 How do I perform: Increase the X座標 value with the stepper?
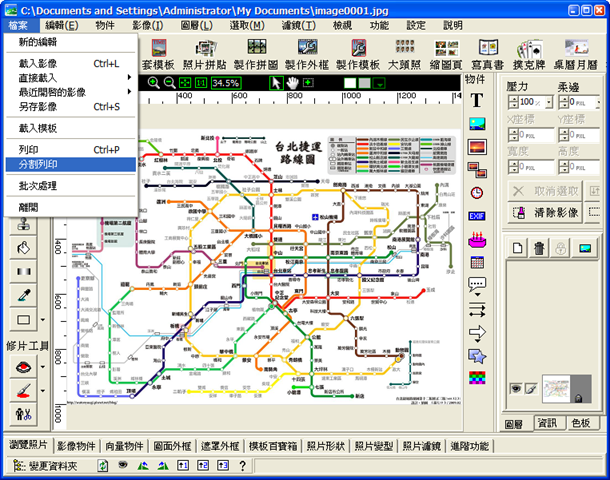[513, 132]
